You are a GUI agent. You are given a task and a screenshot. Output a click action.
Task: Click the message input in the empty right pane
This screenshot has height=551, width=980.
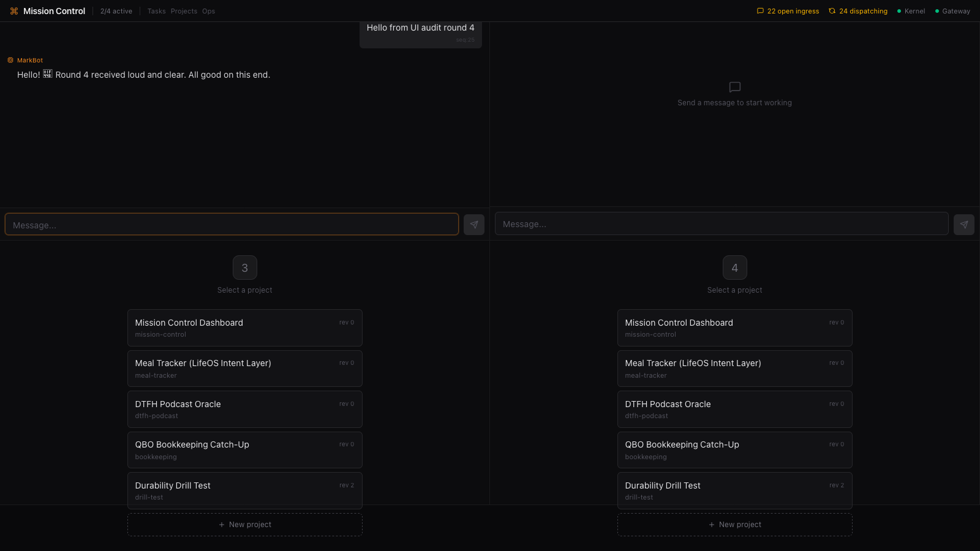[722, 224]
